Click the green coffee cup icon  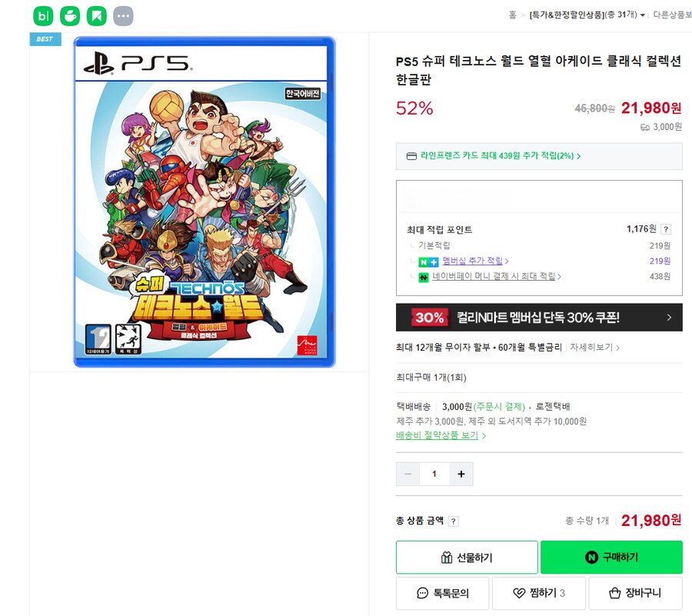click(x=70, y=15)
